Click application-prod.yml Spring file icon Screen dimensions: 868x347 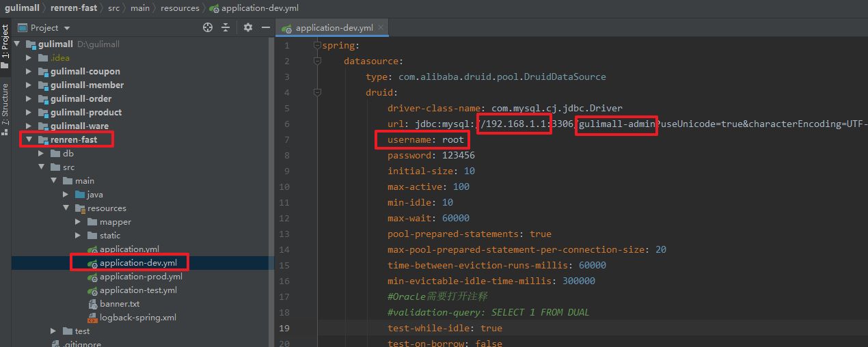tap(92, 277)
